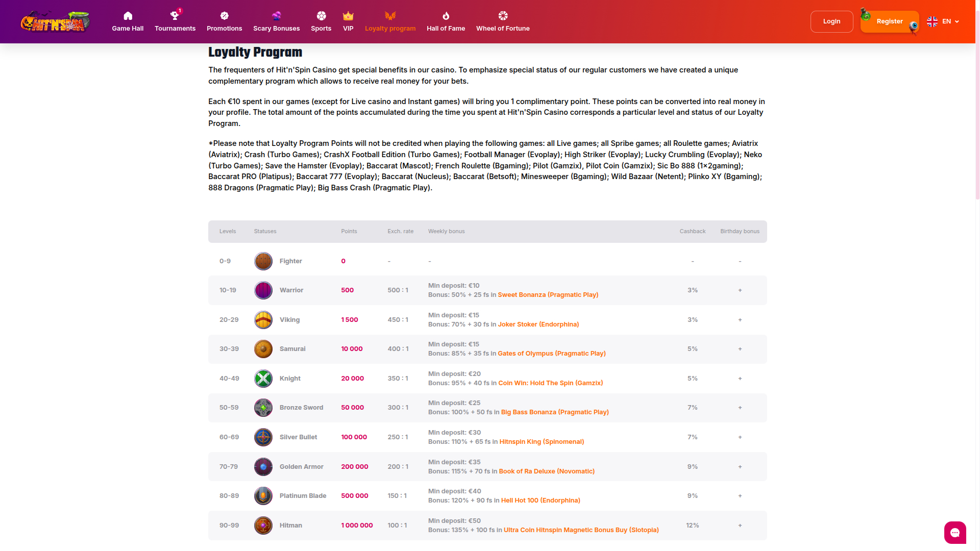
Task: Select the Loyalty program menu item
Action: (390, 28)
